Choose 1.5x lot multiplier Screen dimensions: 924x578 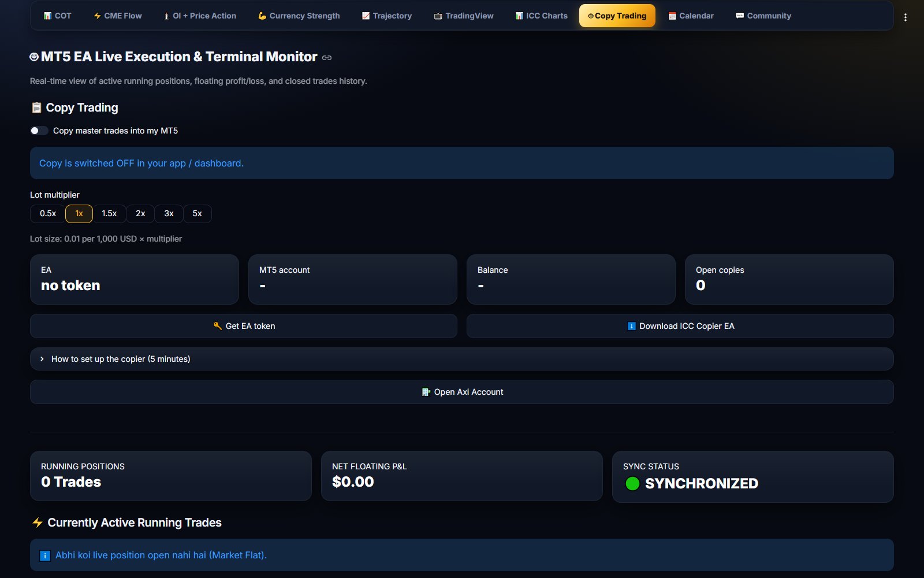click(x=109, y=214)
